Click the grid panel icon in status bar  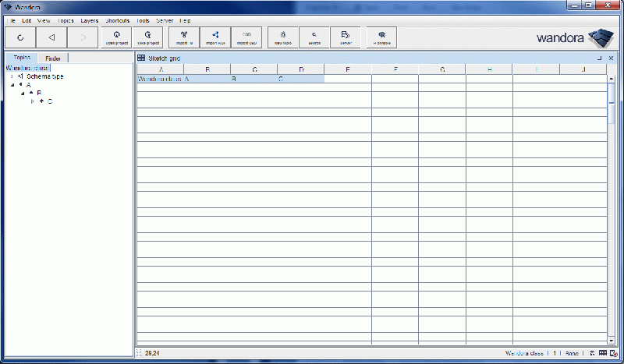(604, 354)
